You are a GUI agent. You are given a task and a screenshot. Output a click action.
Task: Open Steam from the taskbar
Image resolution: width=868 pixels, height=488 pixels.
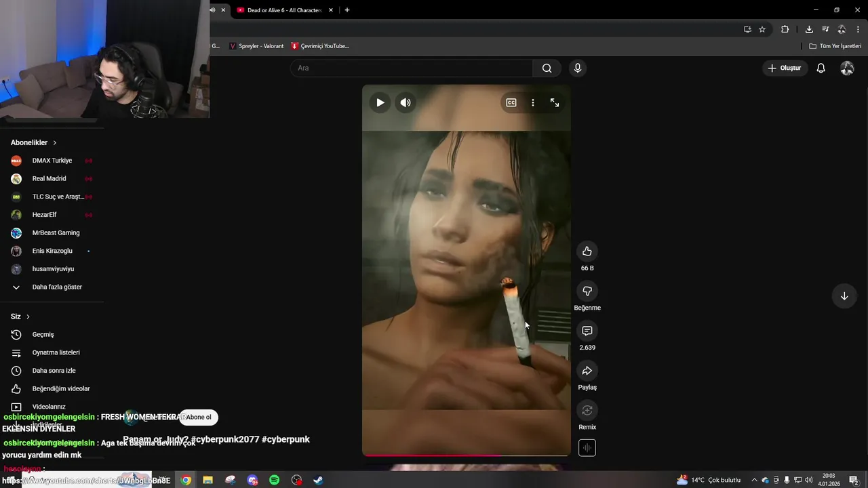coord(318,480)
